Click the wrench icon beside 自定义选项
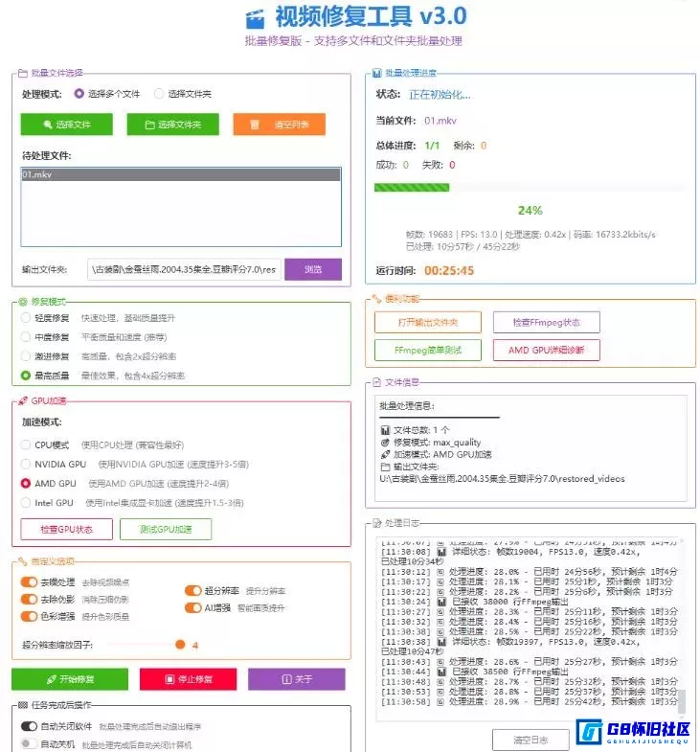The height and width of the screenshot is (752, 700). point(23,561)
